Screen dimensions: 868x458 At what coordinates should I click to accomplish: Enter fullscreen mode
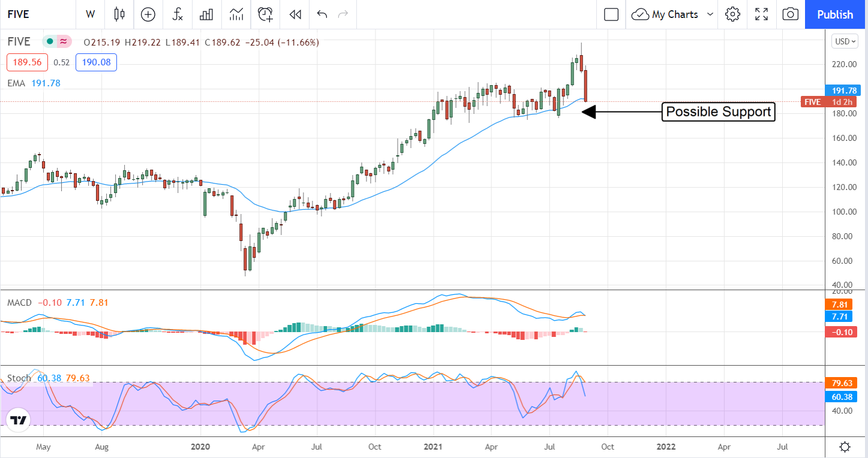point(761,14)
